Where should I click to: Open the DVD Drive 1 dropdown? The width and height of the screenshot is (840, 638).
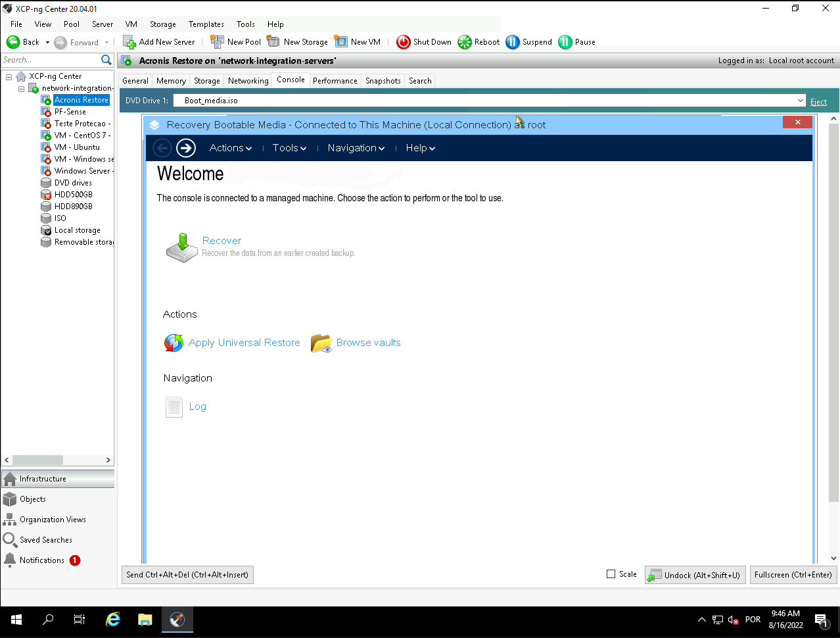pyautogui.click(x=800, y=101)
